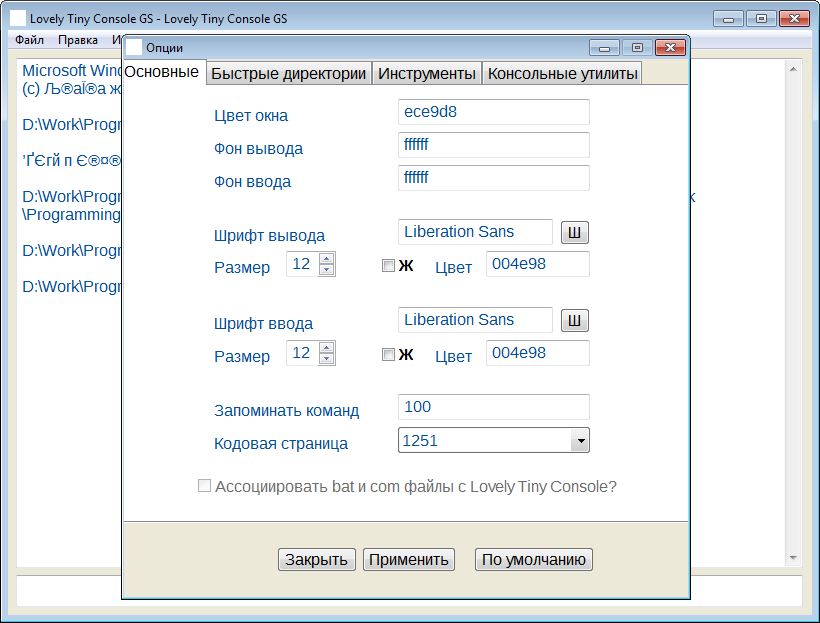This screenshot has height=623, width=820.
Task: Open the Файл menu
Action: coord(29,40)
